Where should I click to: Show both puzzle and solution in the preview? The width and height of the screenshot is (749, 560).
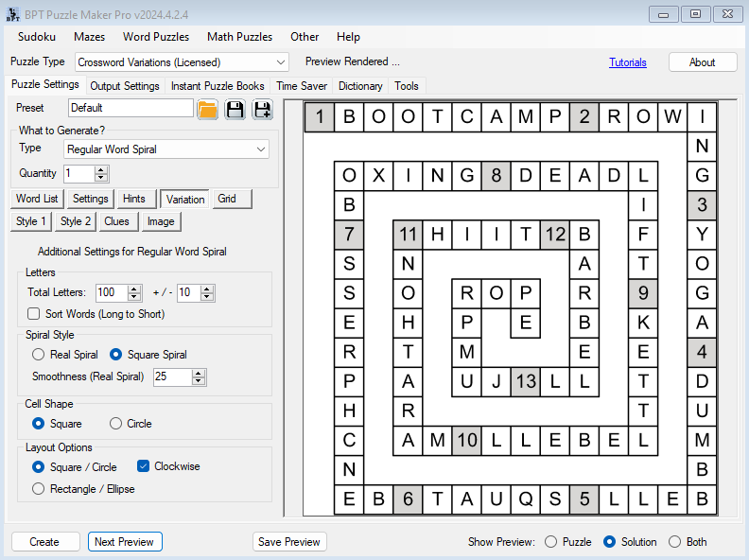click(674, 542)
